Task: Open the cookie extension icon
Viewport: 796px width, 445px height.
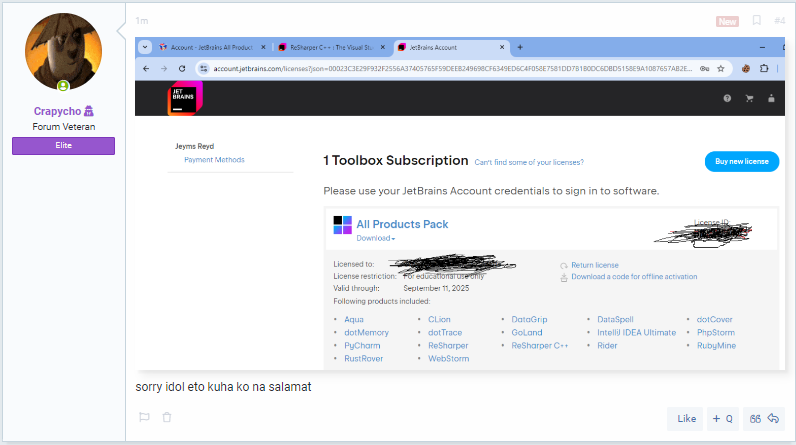Action: click(x=746, y=69)
